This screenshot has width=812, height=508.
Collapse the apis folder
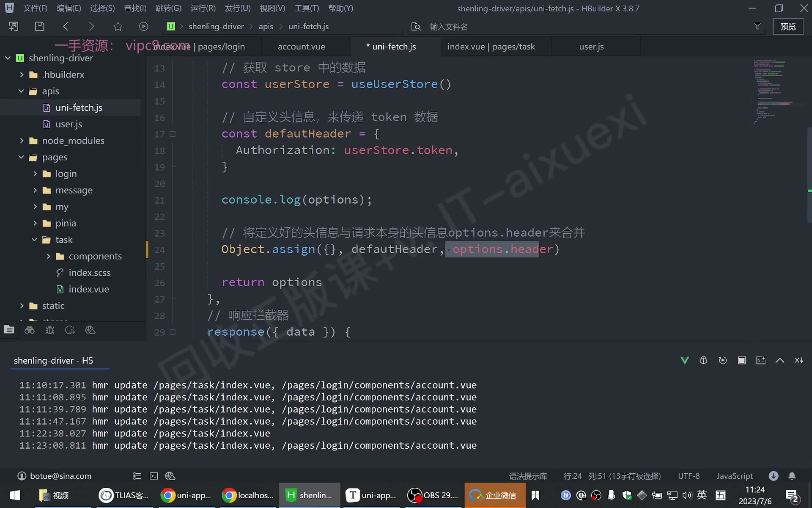coord(21,91)
